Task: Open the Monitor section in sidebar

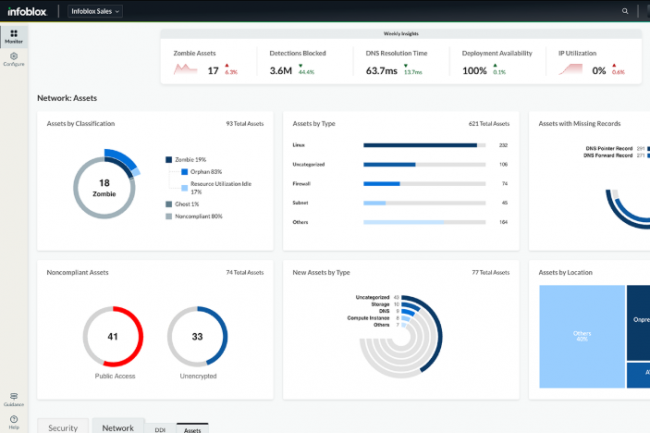Action: (x=14, y=37)
